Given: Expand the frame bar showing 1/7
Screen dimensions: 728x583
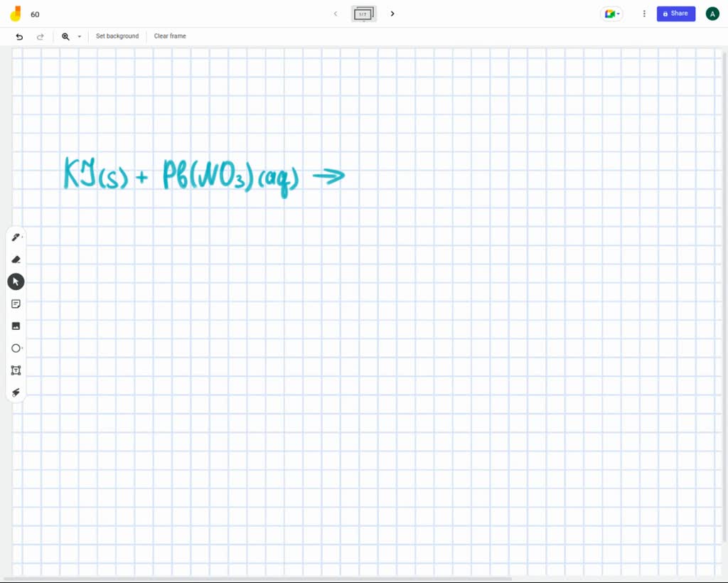Looking at the screenshot, I should tap(363, 14).
